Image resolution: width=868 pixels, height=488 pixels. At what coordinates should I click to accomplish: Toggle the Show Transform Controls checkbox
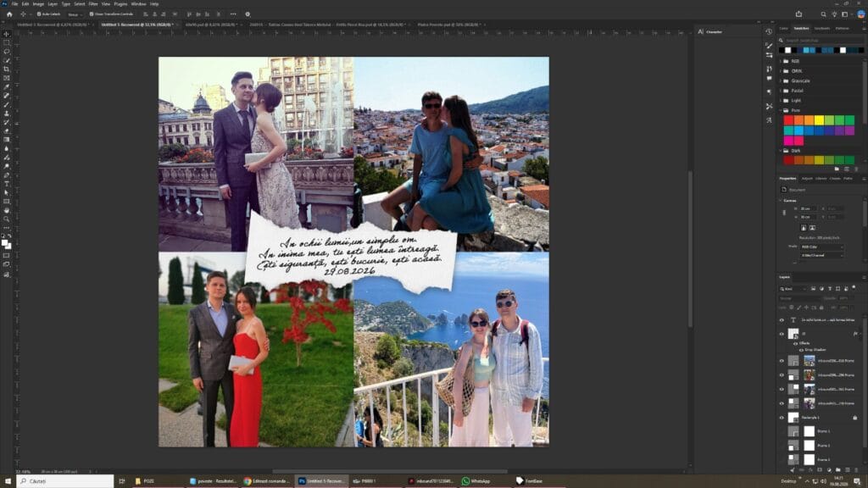click(92, 14)
